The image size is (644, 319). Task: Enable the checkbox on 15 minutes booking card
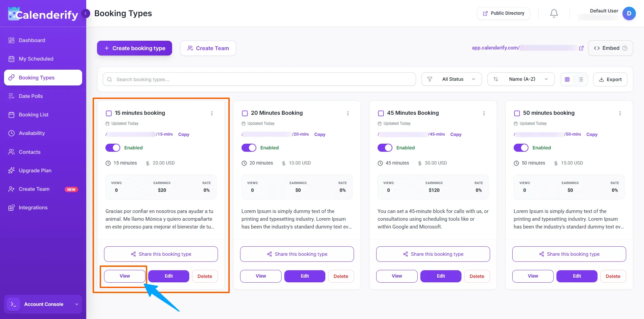click(x=109, y=113)
